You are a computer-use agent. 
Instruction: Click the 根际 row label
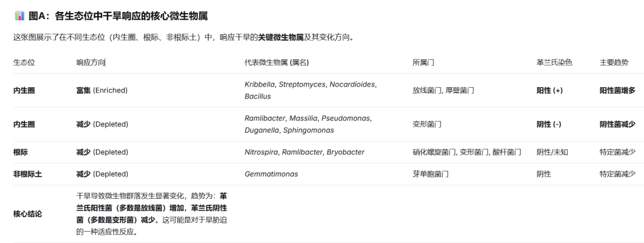[20, 152]
